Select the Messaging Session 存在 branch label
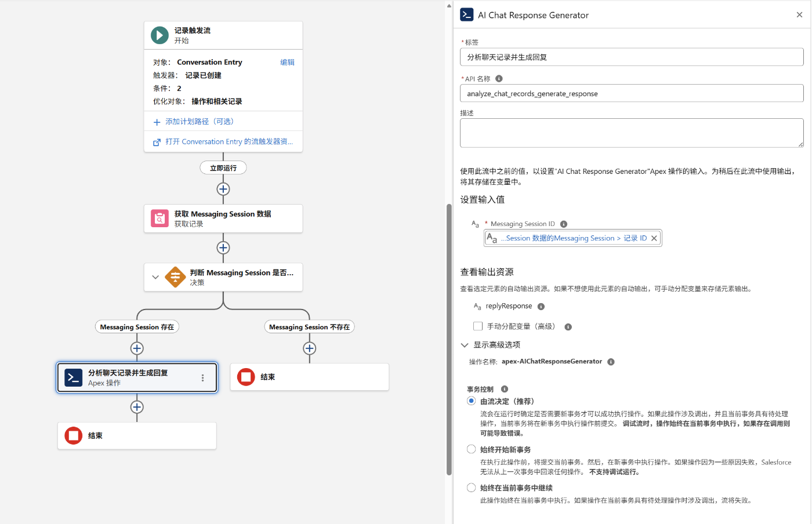Screen dimensions: 812x524 pyautogui.click(x=137, y=327)
